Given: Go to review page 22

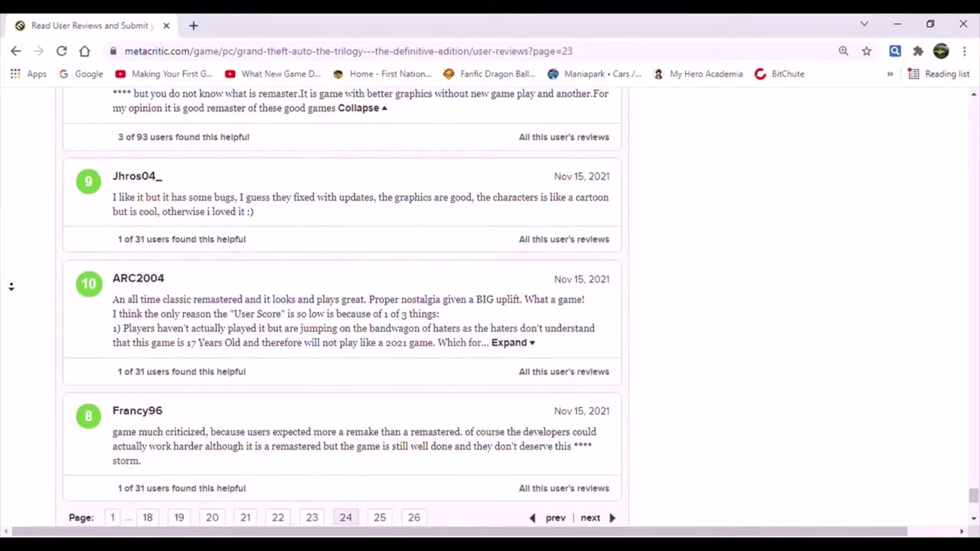Looking at the screenshot, I should coord(278,518).
